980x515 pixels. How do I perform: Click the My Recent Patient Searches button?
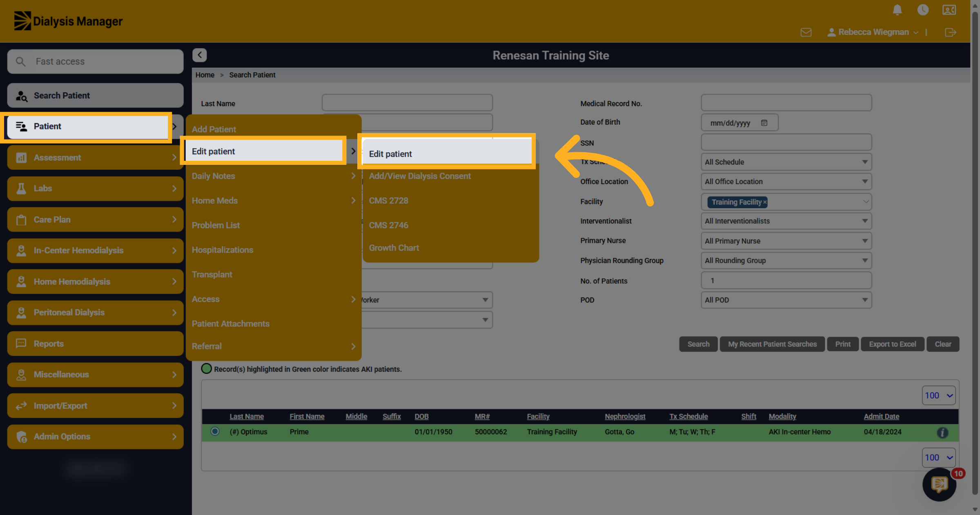[772, 344]
